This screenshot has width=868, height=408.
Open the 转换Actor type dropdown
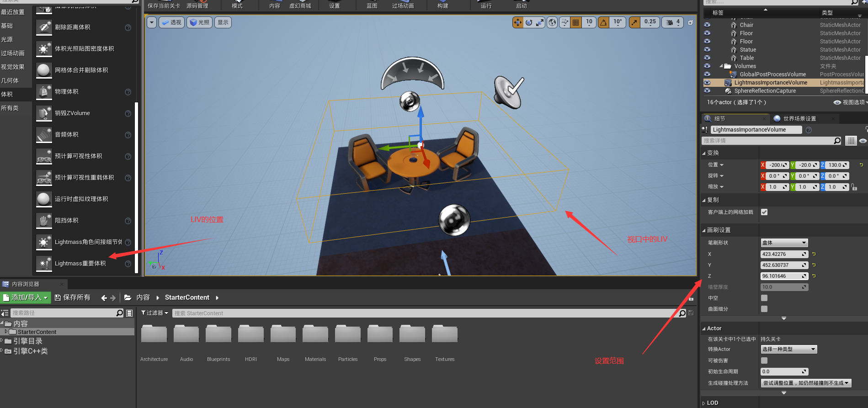(788, 349)
